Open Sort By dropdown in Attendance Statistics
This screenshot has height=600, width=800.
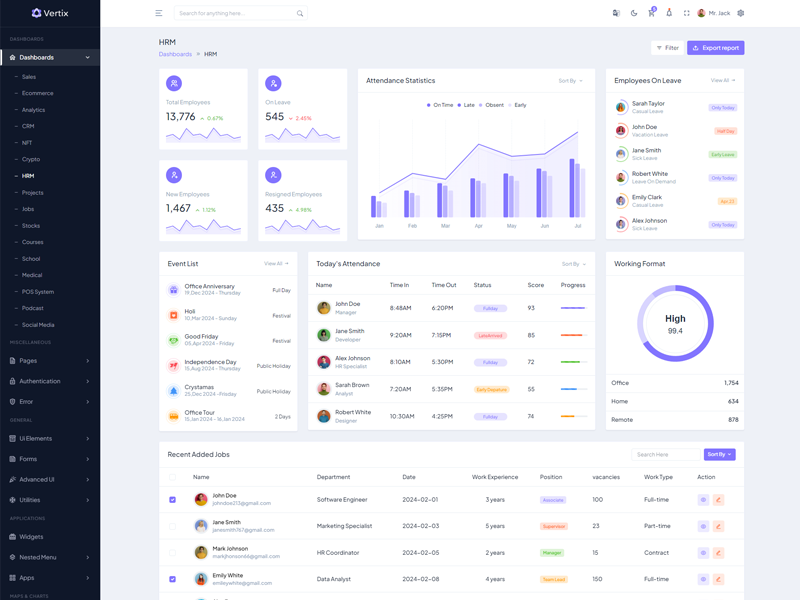(x=570, y=80)
